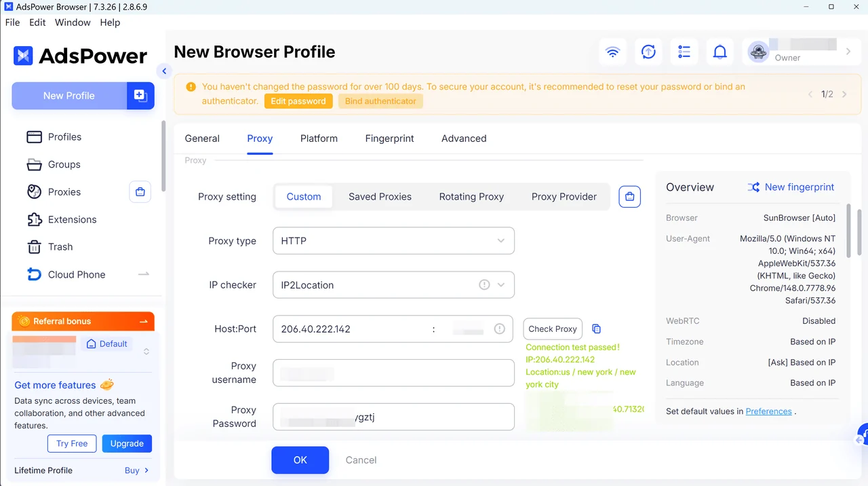Click the Proxy Password input field
The width and height of the screenshot is (868, 486).
(393, 417)
